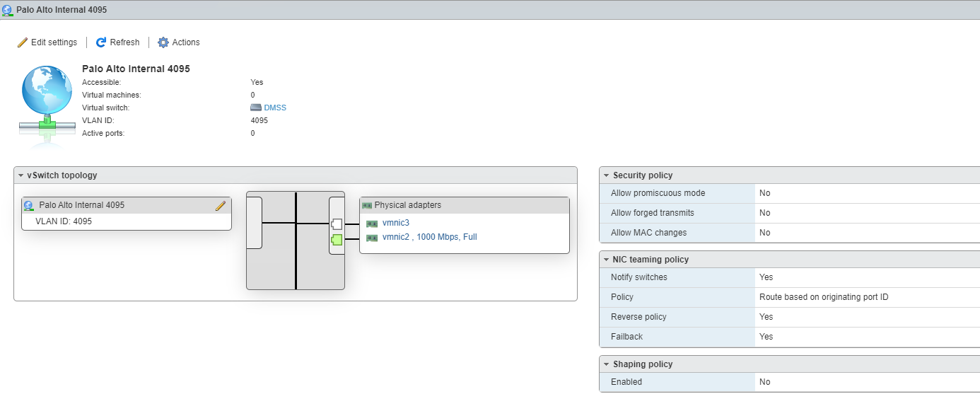This screenshot has width=980, height=411.
Task: Click the port group connector box in switch diagram
Action: coord(255,223)
